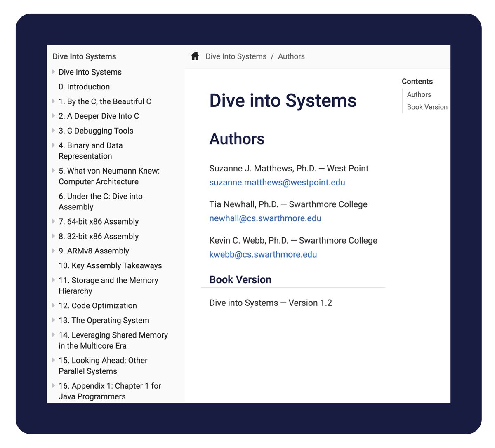Expand chapter 9 ARMv8 Assembly arrow
This screenshot has width=495, height=448.
pos(54,251)
